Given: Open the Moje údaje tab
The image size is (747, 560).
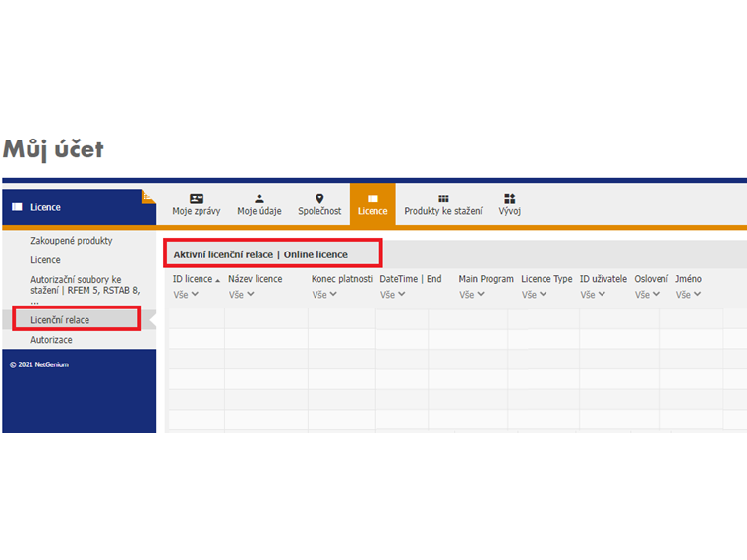Looking at the screenshot, I should [x=259, y=205].
